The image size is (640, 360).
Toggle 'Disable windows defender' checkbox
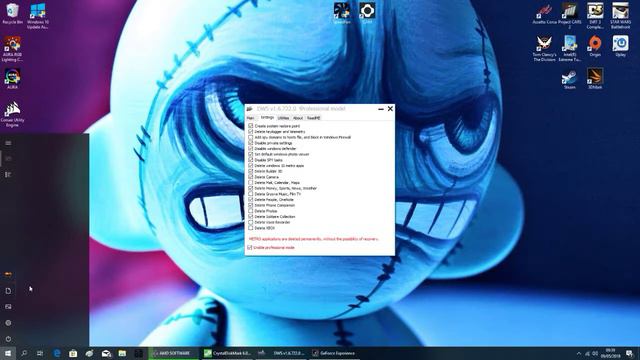pos(251,149)
